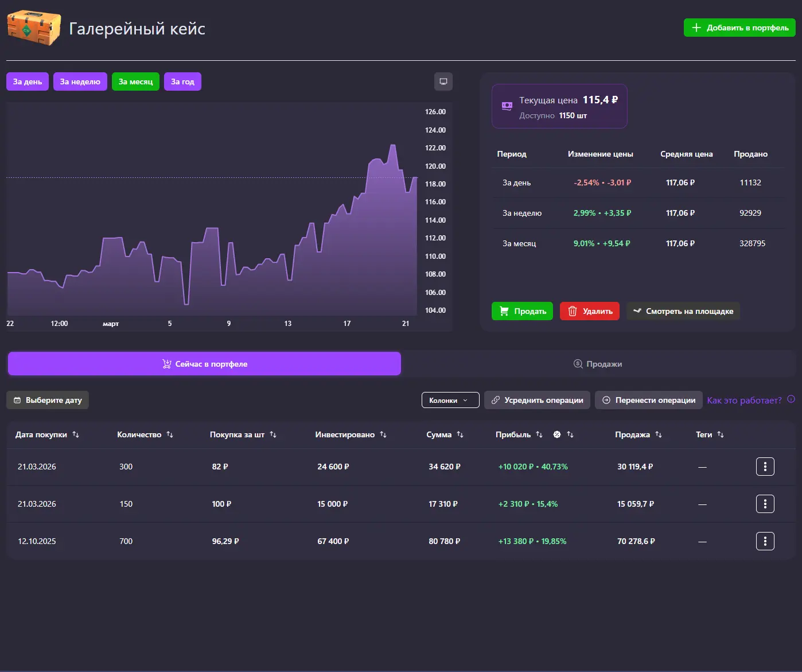Switch chart period to 'За день'
This screenshot has width=802, height=672.
click(x=28, y=81)
